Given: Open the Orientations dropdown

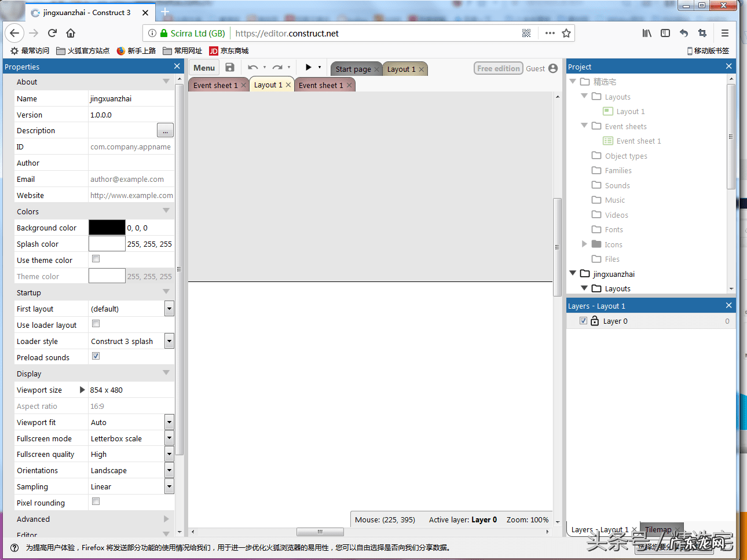Looking at the screenshot, I should (x=169, y=470).
